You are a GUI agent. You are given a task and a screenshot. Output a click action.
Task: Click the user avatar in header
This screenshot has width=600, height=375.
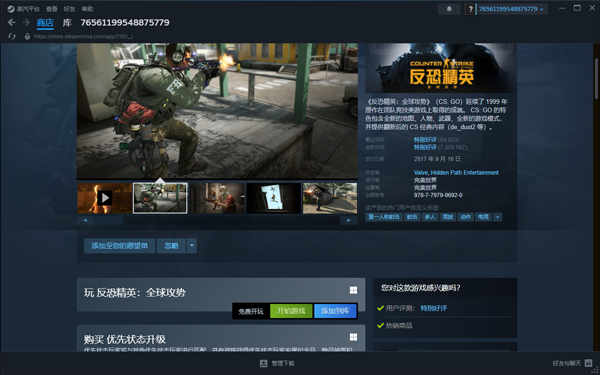470,9
